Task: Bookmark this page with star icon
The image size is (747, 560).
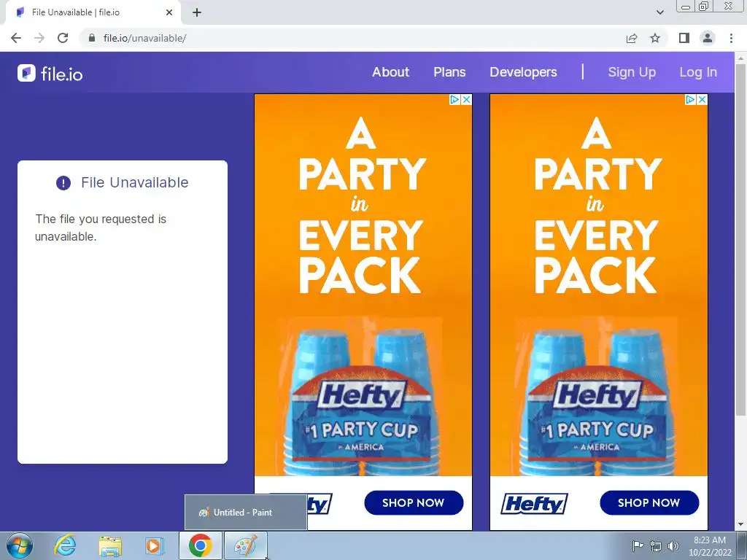Action: tap(655, 38)
